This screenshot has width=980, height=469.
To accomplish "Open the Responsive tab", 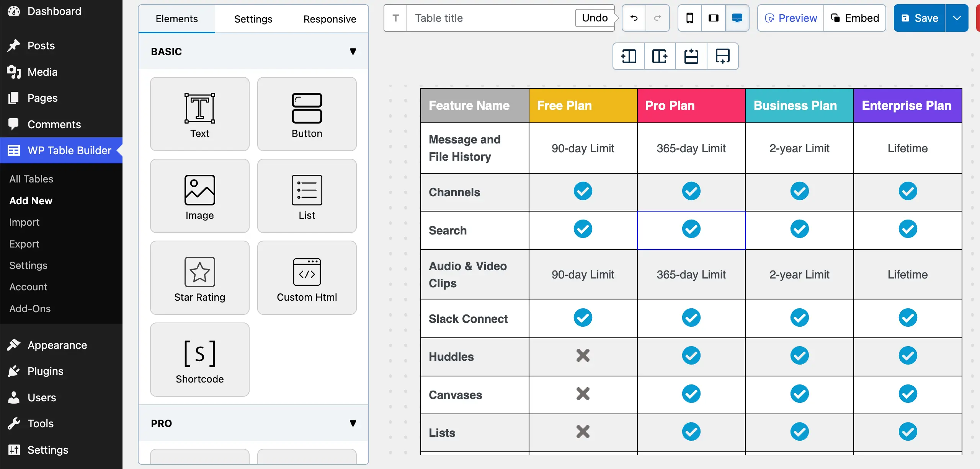I will point(330,19).
